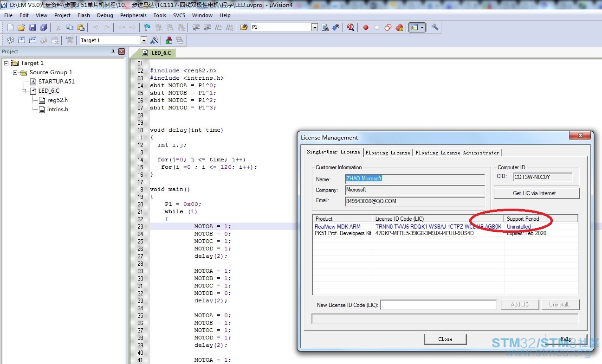Click the Paste clipboard icon
Viewport: 602px width, 364px height.
point(81,27)
